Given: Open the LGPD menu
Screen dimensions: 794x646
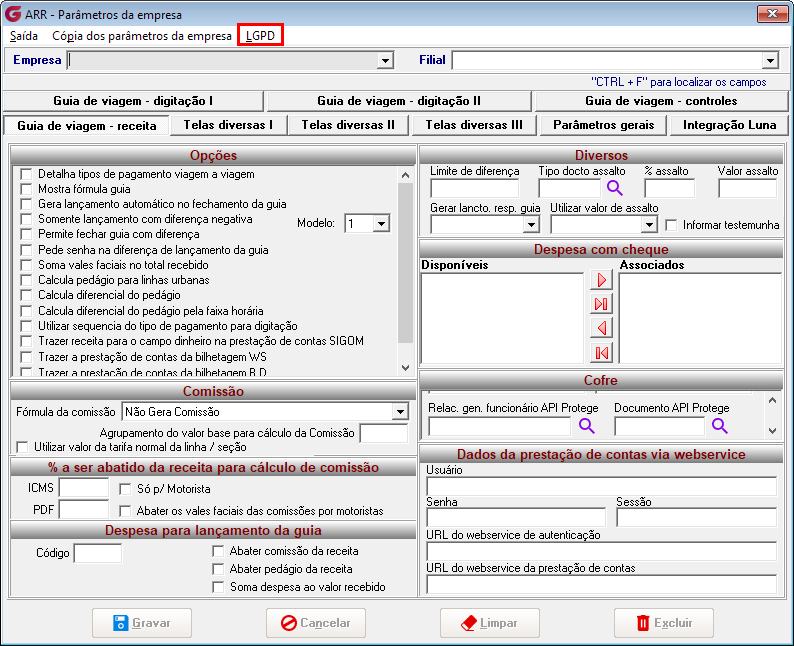Looking at the screenshot, I should tap(260, 36).
